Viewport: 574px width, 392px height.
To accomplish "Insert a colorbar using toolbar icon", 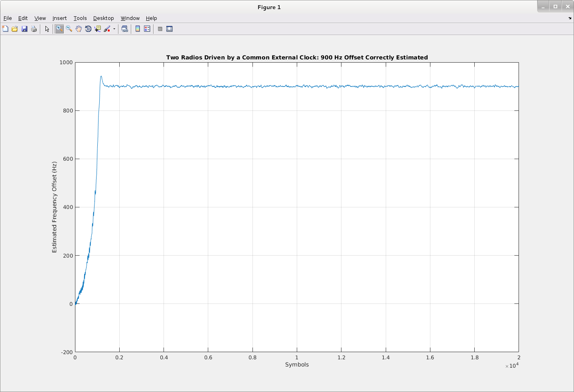I will click(x=138, y=29).
